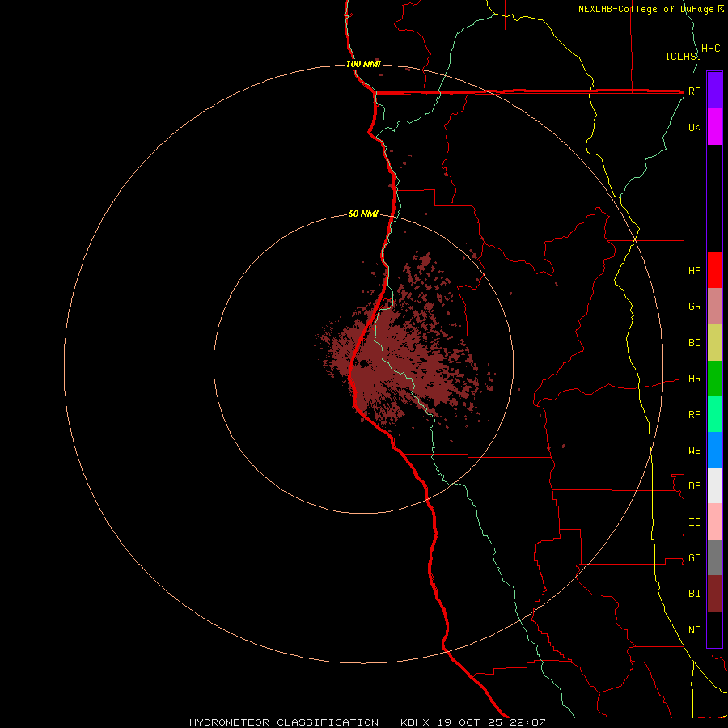Screen dimensions: 728x728
Task: Click the GR legend label
Action: point(694,307)
